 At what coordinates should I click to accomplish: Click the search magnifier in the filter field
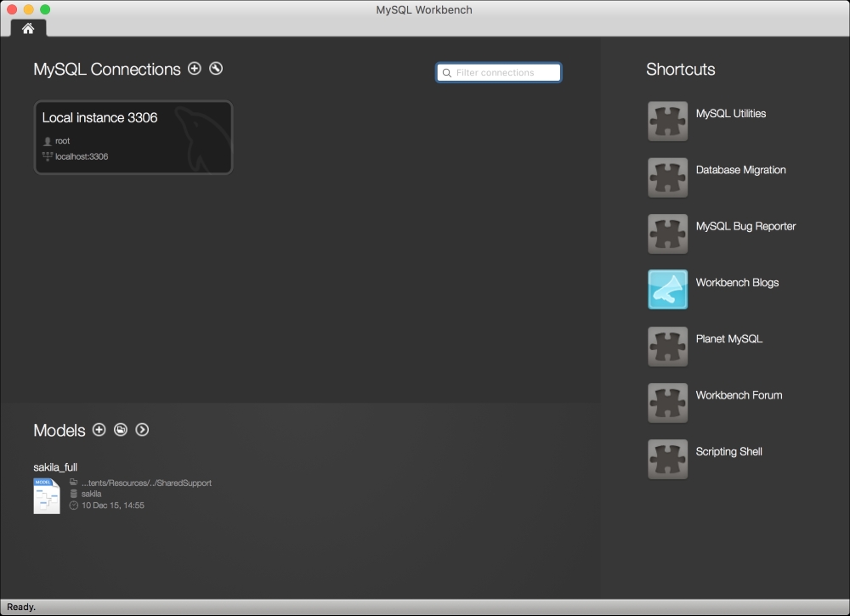click(447, 72)
